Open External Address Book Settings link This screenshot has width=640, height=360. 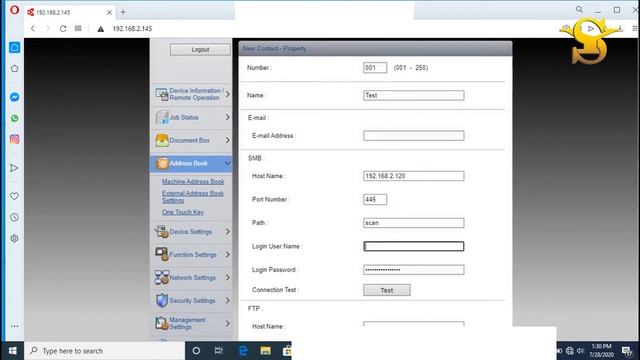[193, 197]
